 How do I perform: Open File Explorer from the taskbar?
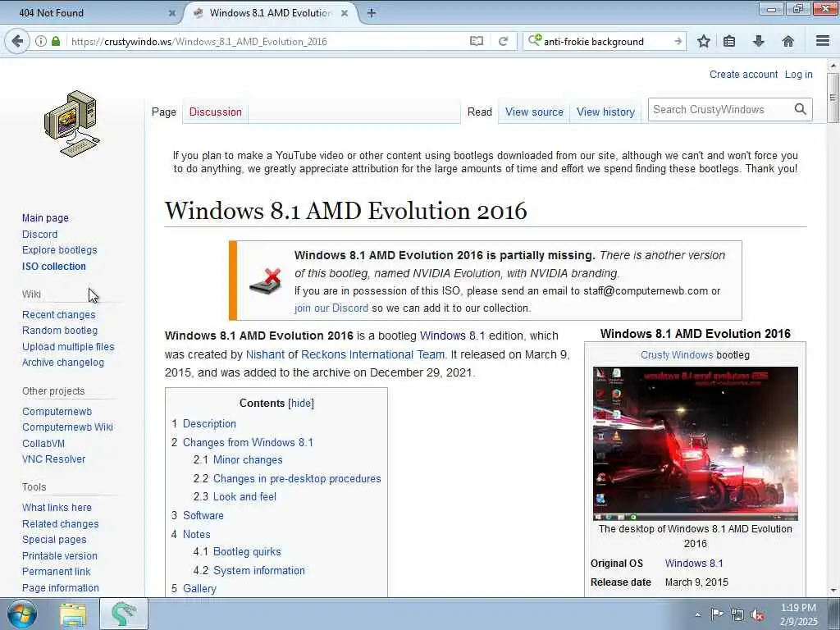coord(73,614)
